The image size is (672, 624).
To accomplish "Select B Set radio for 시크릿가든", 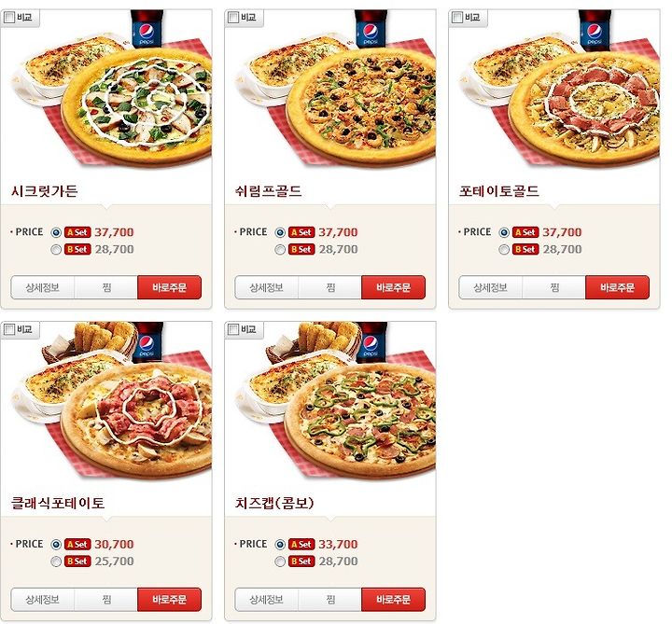I will 56,249.
